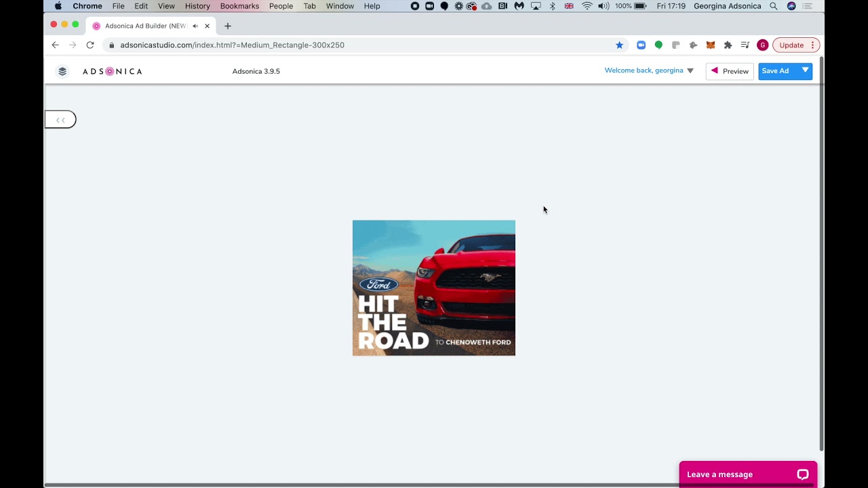Open the cloud upload menu bar icon

(487, 6)
